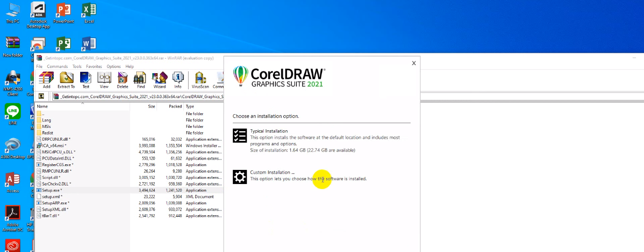
Task: Open the Help menu in WinRAR
Action: [x=130, y=67]
